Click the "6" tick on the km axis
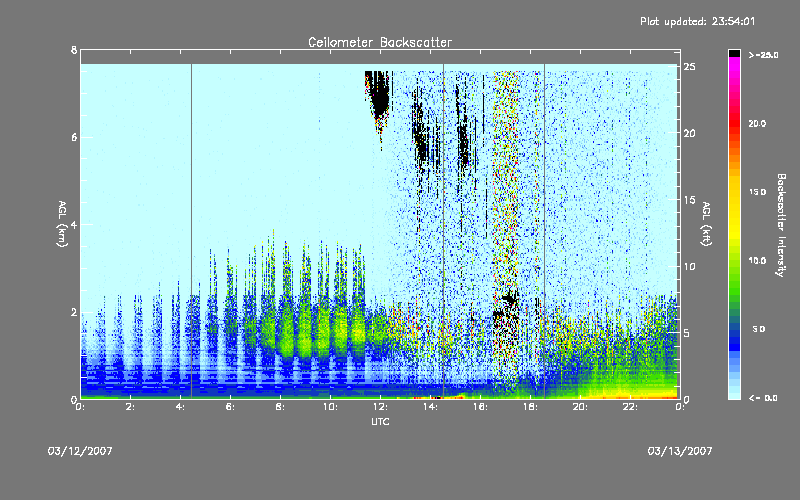Screen dimensions: 800x500 pyautogui.click(x=74, y=137)
